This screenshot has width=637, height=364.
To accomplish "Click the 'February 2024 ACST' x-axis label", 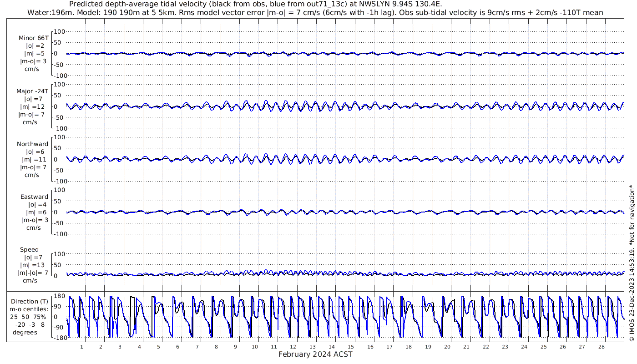I will (315, 354).
